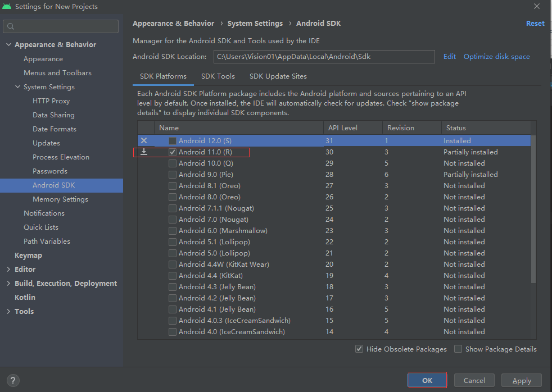Check Android 8.1 (Oreo) checkbox
This screenshot has width=552, height=392.
tap(173, 186)
